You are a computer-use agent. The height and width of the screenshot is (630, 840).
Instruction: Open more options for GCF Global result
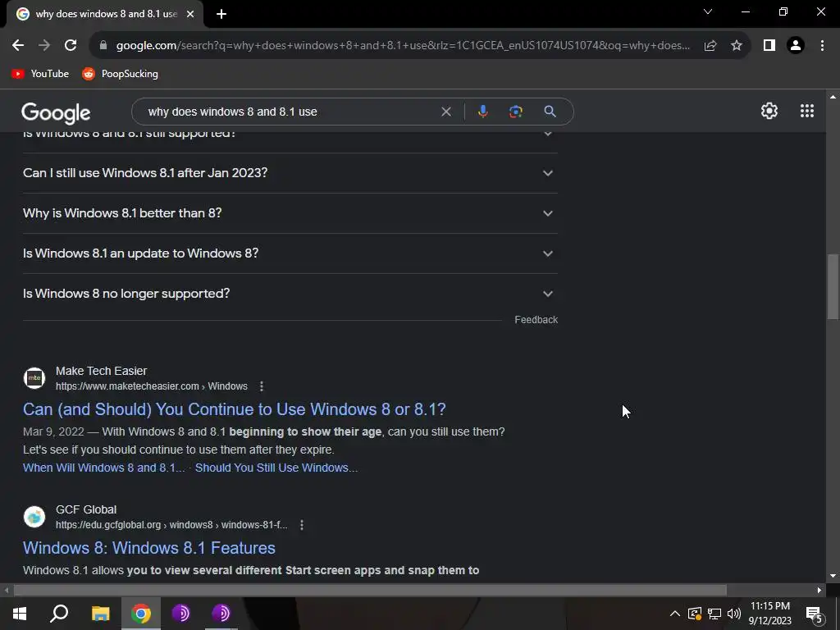tap(302, 525)
